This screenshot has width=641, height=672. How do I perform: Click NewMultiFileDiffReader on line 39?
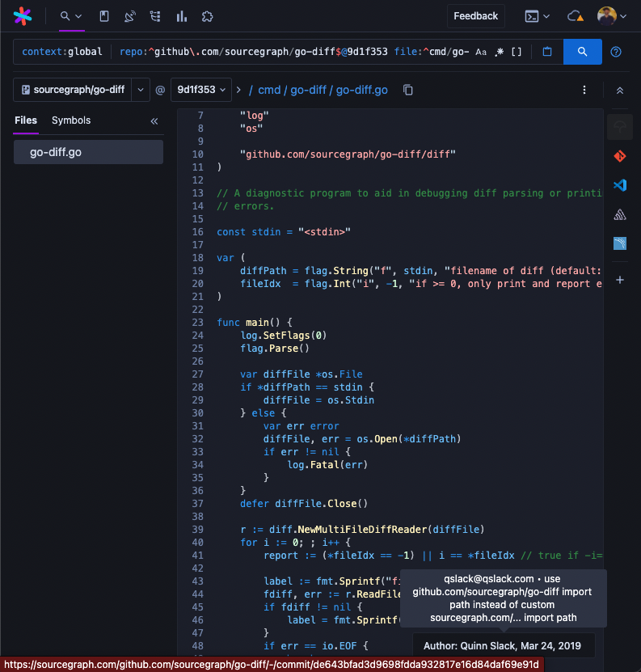362,530
